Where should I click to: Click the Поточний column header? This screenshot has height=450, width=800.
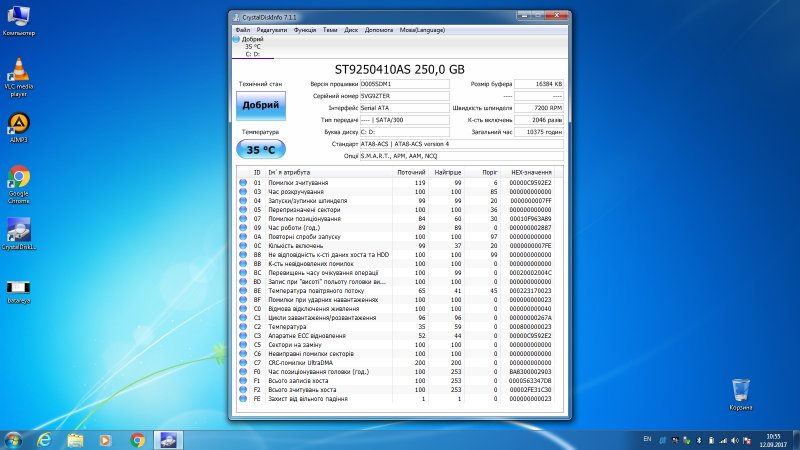pos(411,173)
